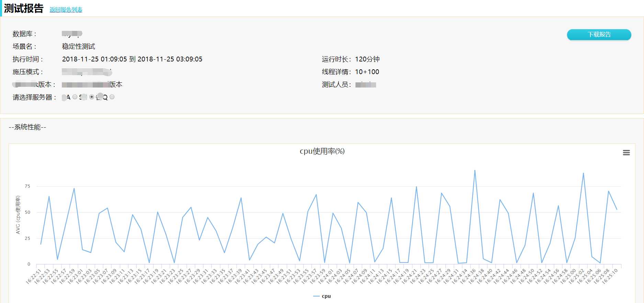Click the --系统性能-- section label
The image size is (644, 303).
coord(27,127)
